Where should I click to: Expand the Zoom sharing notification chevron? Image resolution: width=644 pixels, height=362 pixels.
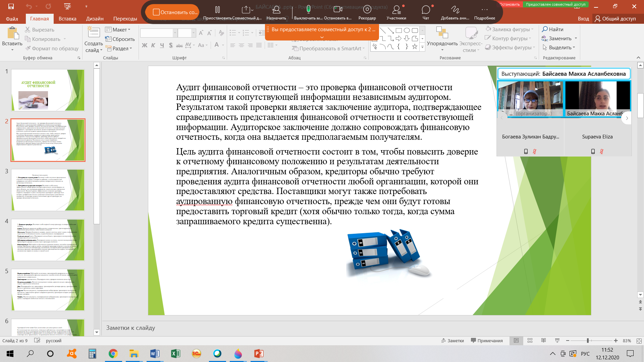tap(322, 37)
